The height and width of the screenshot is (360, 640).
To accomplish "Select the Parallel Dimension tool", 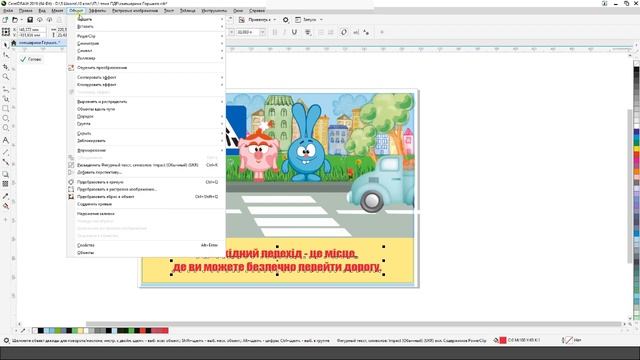I will [x=6, y=152].
